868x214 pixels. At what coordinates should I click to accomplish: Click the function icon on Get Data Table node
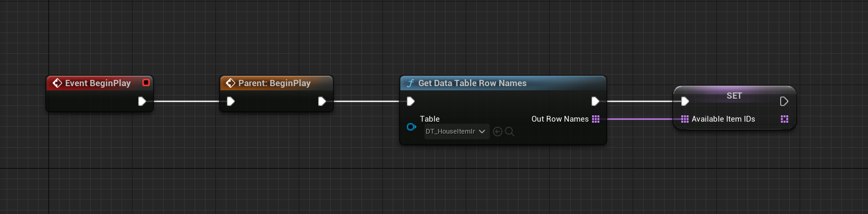click(x=411, y=83)
